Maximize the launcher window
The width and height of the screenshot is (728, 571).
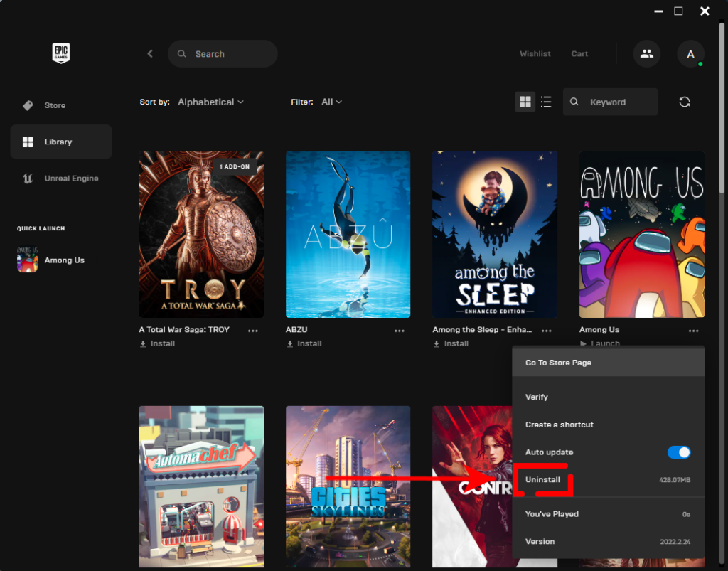(678, 11)
